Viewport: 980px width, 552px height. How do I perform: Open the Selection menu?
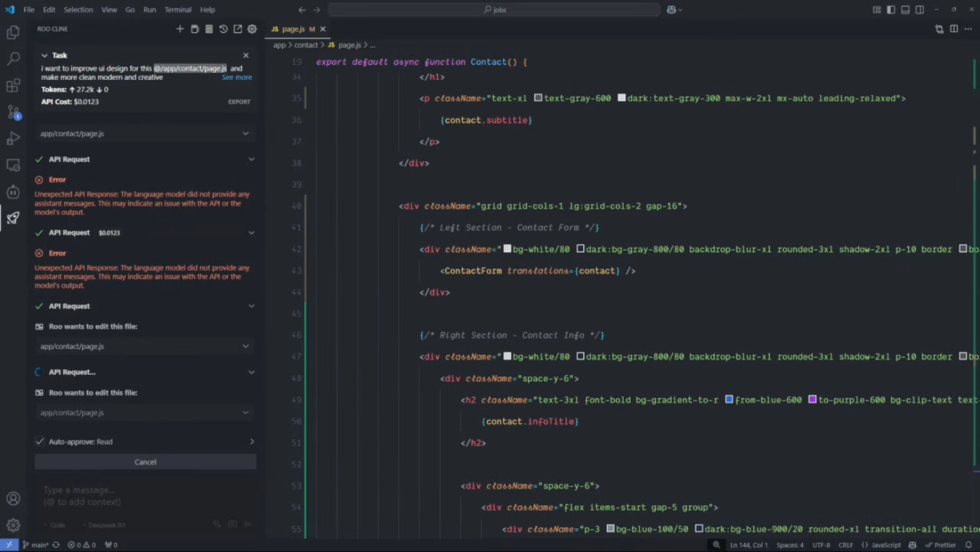[78, 10]
